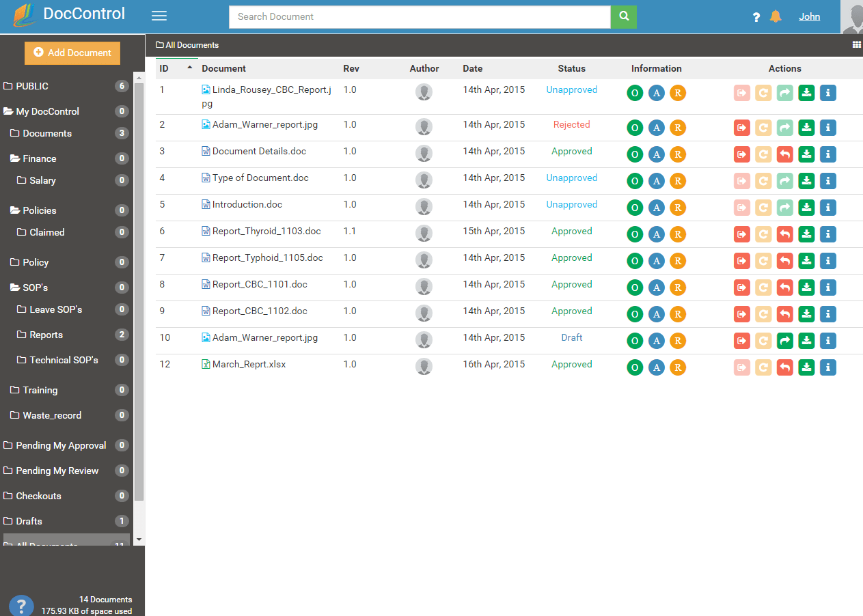The height and width of the screenshot is (616, 863).
Task: Open March_Reprt.xlsx document name
Action: pyautogui.click(x=249, y=364)
